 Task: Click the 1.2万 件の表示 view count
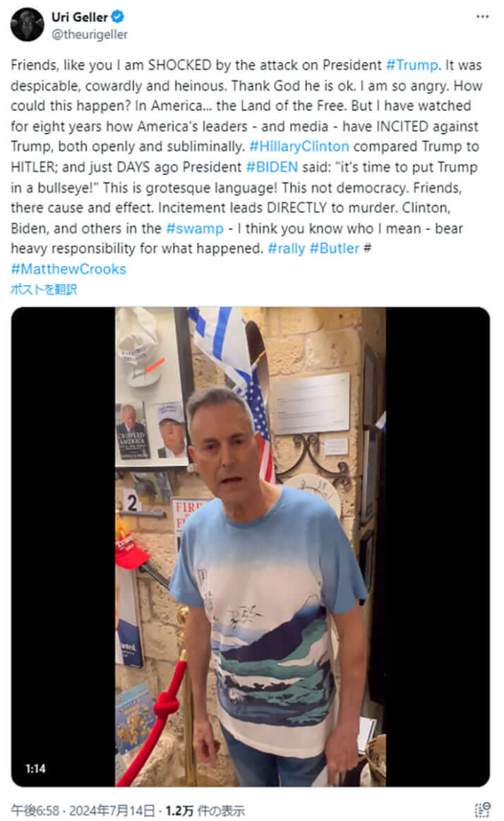pos(205,810)
